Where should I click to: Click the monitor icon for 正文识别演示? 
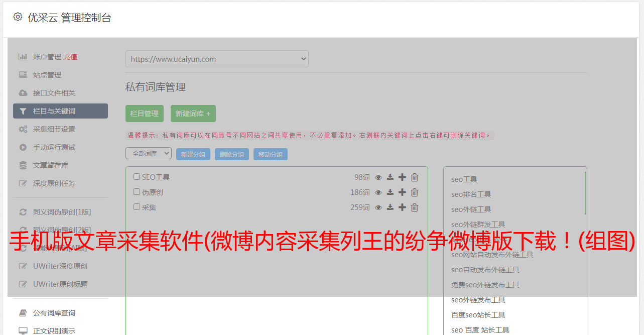23,331
